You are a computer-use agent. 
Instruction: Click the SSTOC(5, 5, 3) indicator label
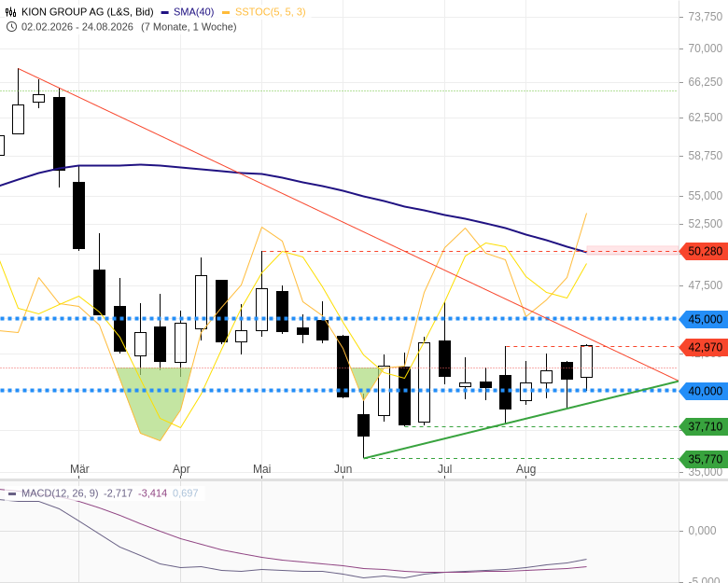[x=271, y=12]
